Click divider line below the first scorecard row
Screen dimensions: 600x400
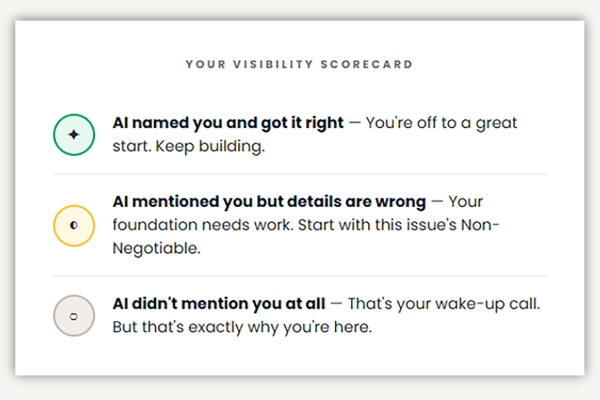click(300, 174)
